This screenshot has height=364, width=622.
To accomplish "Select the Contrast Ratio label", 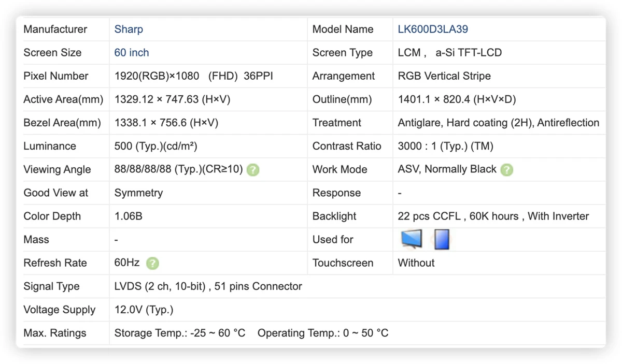I will click(x=347, y=146).
